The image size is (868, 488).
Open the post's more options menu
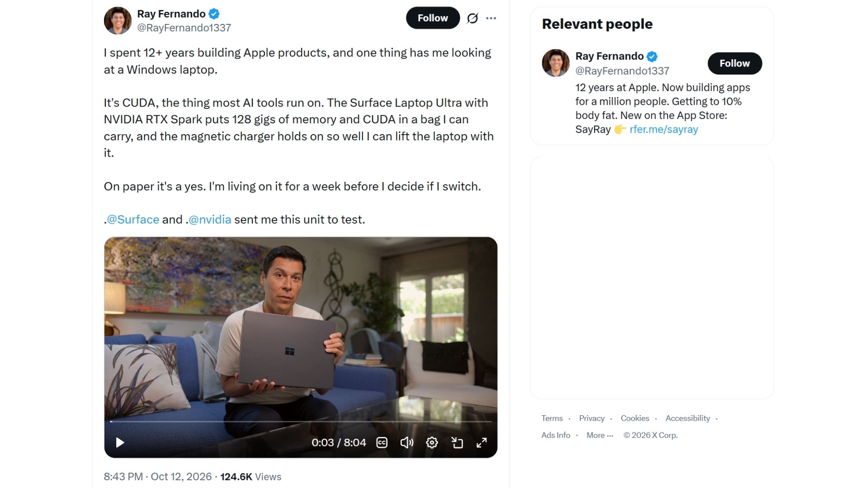[x=491, y=18]
